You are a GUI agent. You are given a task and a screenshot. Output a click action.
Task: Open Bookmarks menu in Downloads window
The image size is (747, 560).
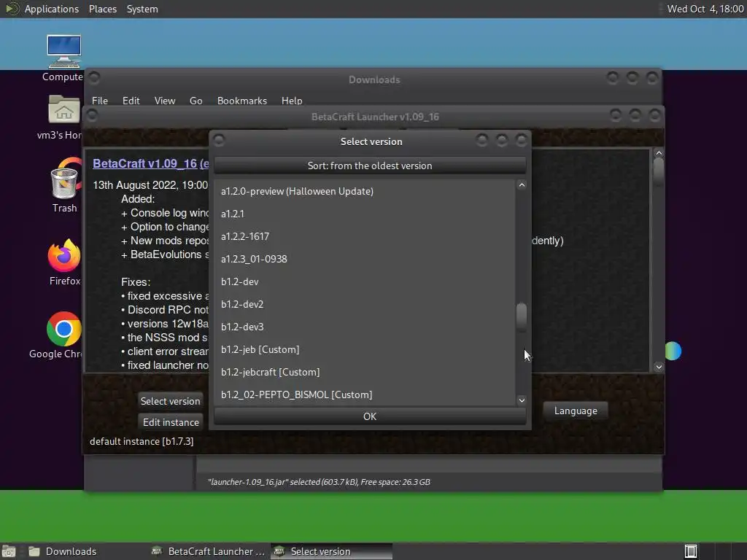point(242,101)
